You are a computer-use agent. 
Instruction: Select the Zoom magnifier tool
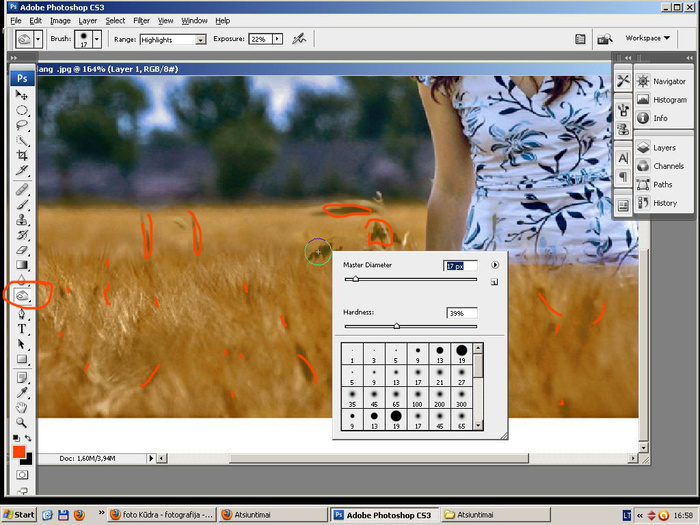coord(22,423)
